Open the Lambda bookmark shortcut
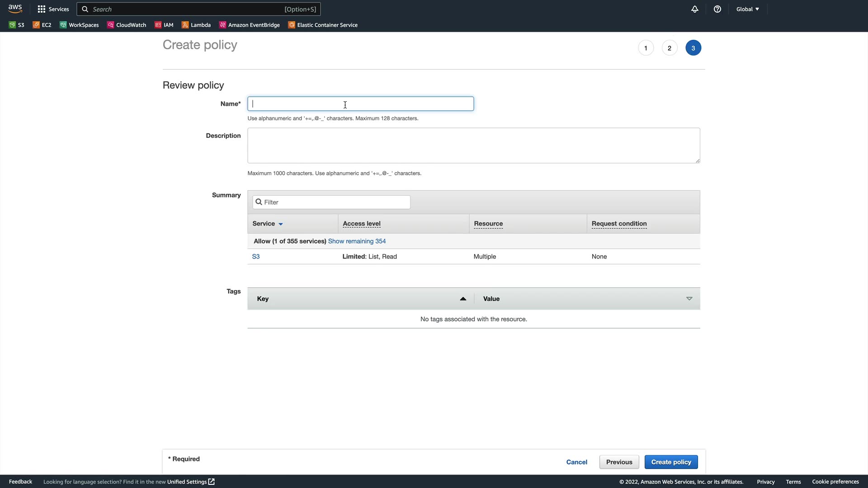The width and height of the screenshot is (868, 488). click(196, 25)
